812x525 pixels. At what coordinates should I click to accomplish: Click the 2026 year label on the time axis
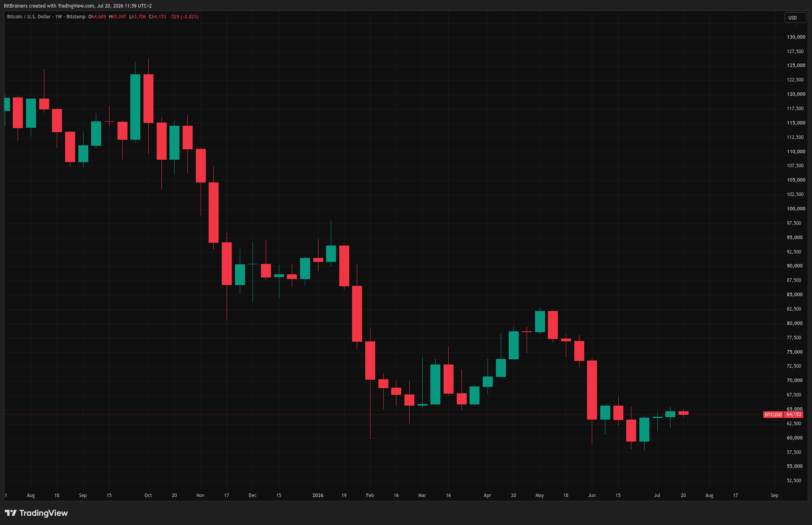[x=318, y=495]
